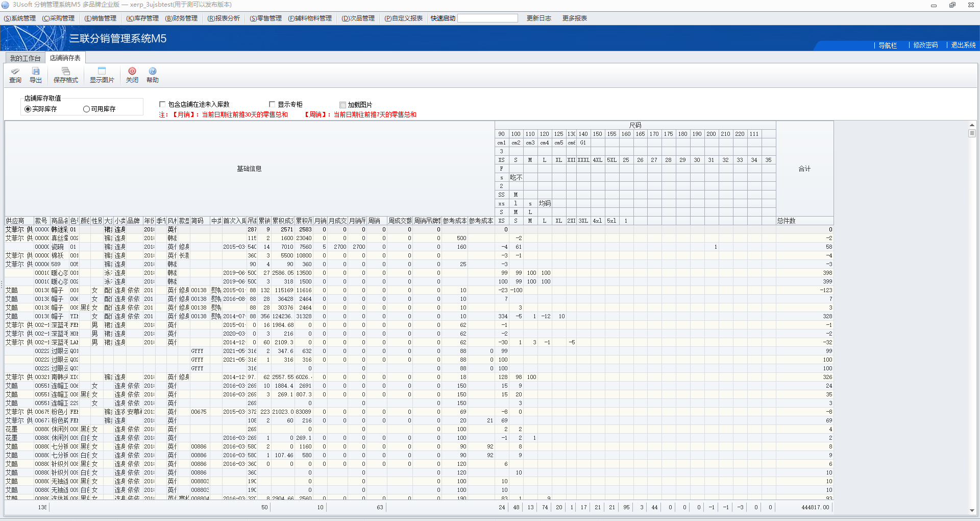This screenshot has height=521, width=980.
Task: Click the 品牌 column header
Action: point(135,221)
